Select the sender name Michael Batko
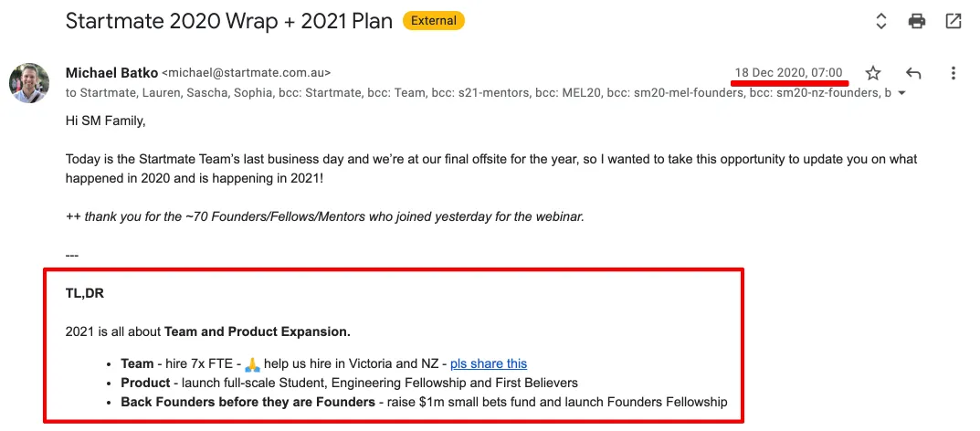This screenshot has width=980, height=431. coord(111,73)
